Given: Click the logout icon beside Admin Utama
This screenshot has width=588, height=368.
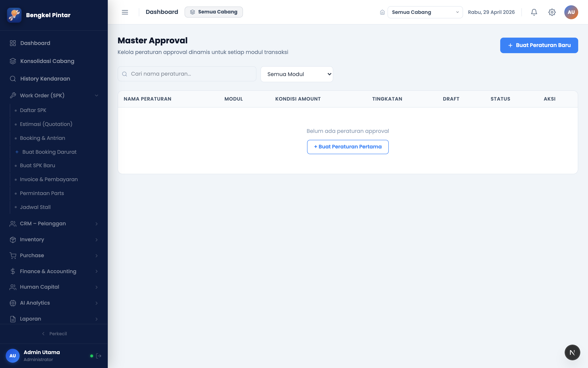Looking at the screenshot, I should pos(99,356).
